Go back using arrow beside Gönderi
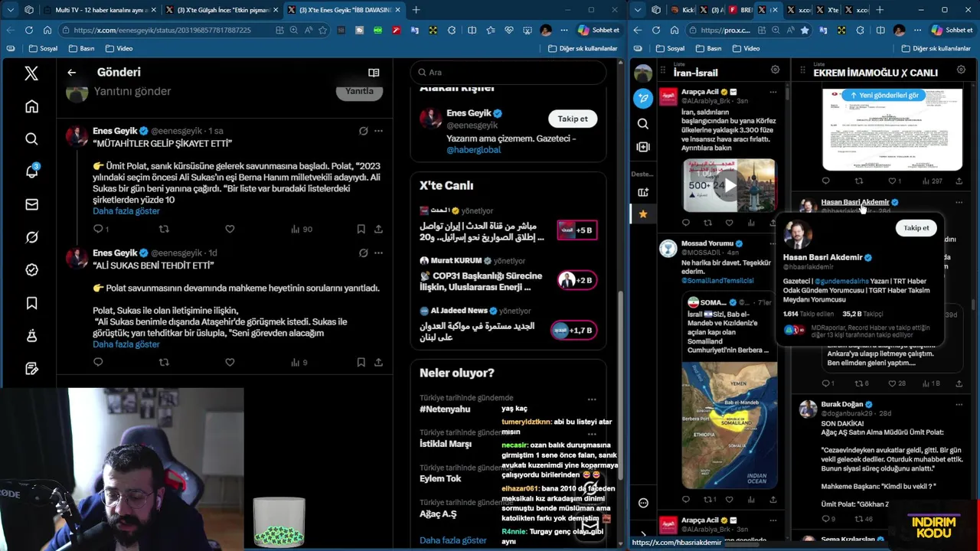Image resolution: width=980 pixels, height=551 pixels. (71, 72)
